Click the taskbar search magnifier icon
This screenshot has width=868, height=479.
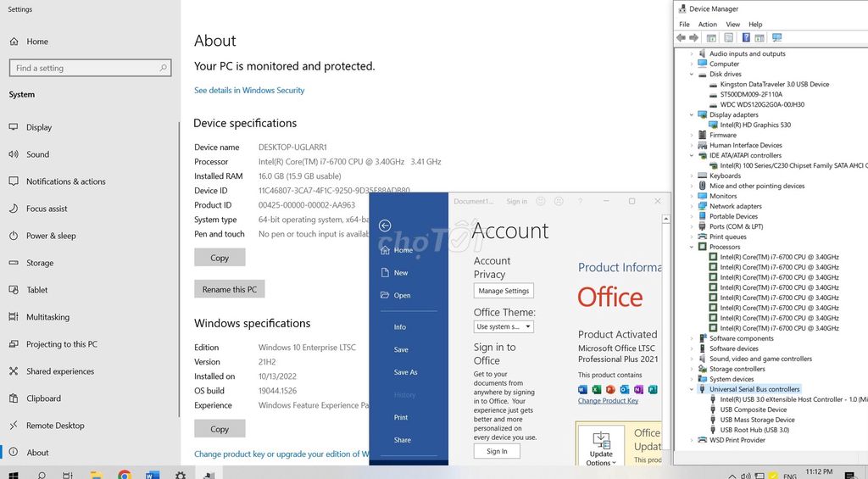coord(41,475)
